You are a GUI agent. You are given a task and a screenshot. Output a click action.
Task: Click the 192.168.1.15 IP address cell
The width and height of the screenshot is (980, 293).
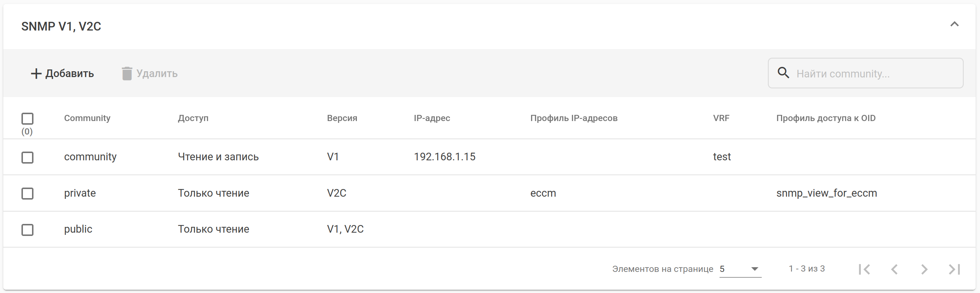tap(445, 157)
